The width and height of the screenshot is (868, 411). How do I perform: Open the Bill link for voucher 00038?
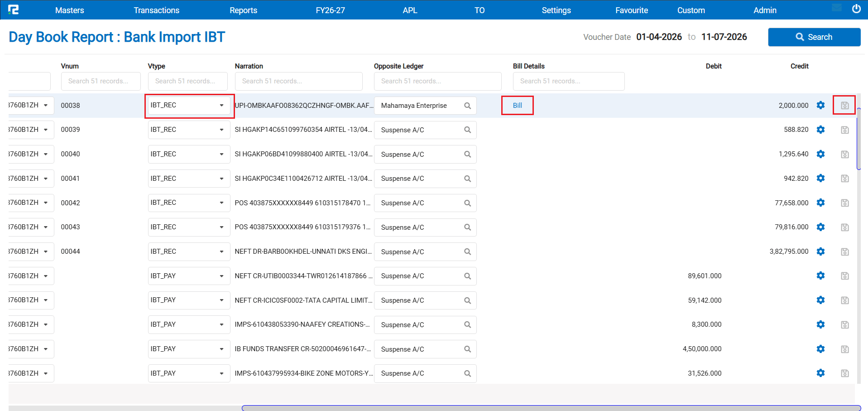[x=517, y=105]
